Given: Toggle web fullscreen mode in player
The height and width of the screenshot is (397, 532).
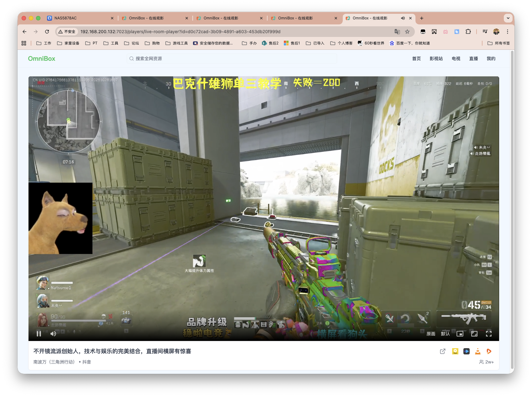Looking at the screenshot, I should point(474,334).
